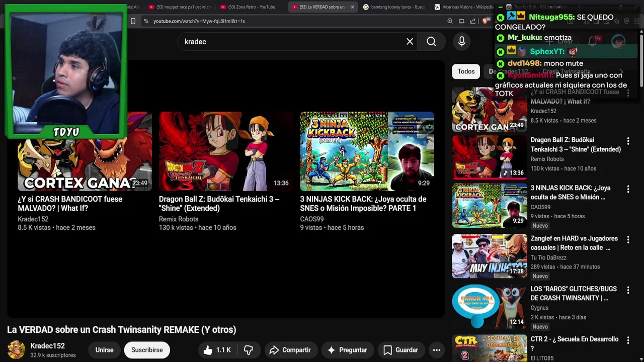This screenshot has width=644, height=362.
Task: Clear the search box with the X icon
Action: 410,42
